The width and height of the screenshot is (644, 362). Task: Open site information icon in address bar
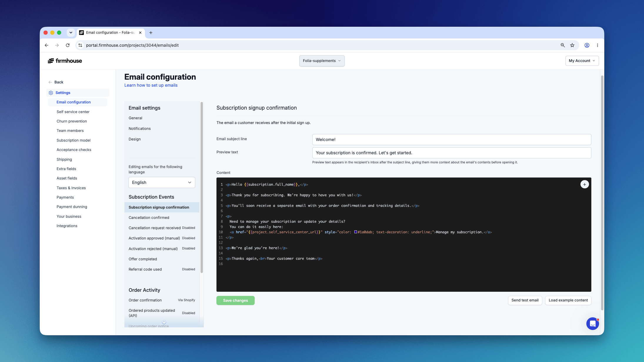80,45
